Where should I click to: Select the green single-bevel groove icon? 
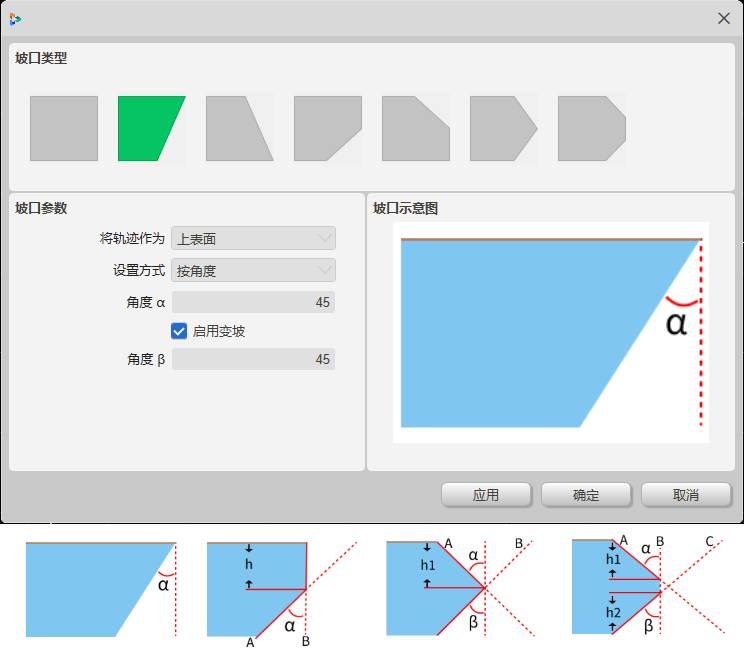pos(151,129)
